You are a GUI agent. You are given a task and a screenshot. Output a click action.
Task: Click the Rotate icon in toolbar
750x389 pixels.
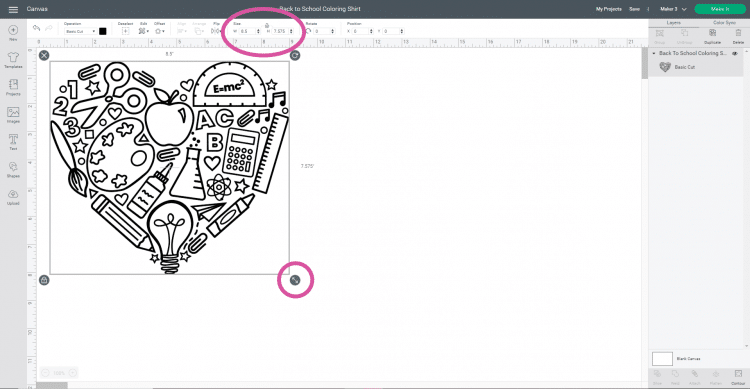pos(308,31)
